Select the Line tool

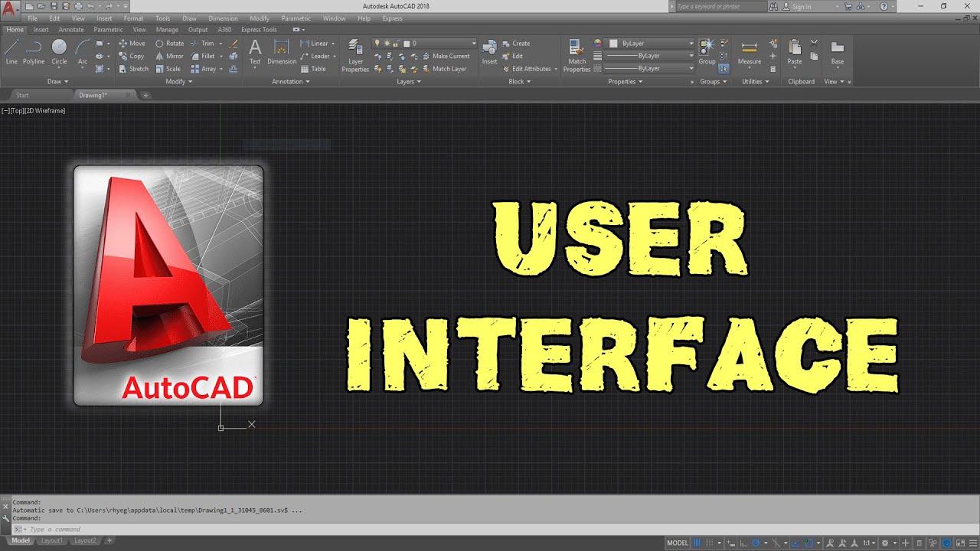[11, 52]
